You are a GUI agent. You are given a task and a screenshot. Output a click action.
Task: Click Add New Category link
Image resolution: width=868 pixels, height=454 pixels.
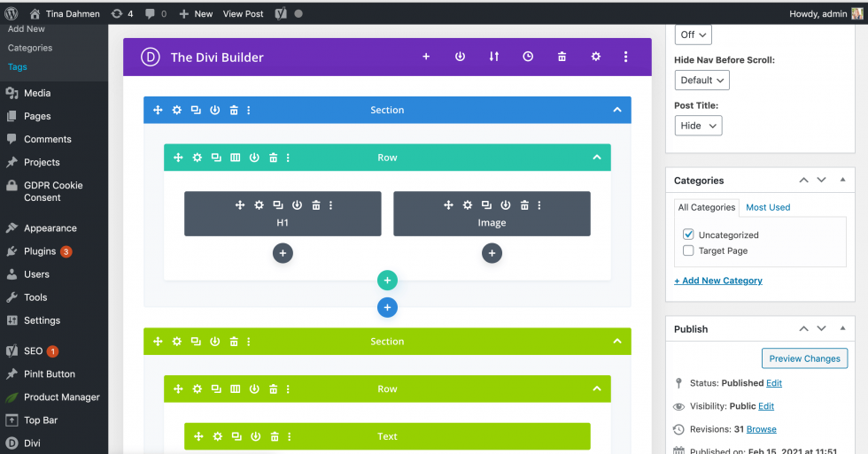pyautogui.click(x=718, y=281)
